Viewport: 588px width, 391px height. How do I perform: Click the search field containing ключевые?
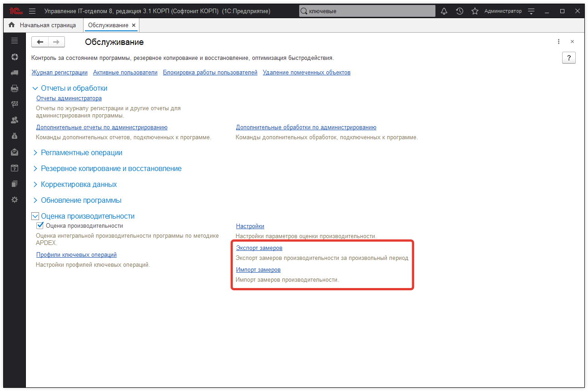(368, 11)
